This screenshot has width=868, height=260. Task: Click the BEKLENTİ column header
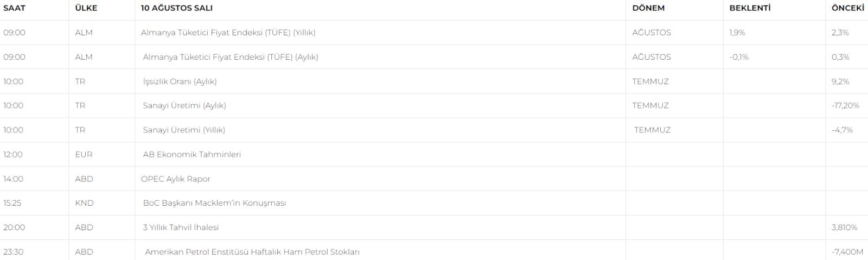click(x=750, y=8)
